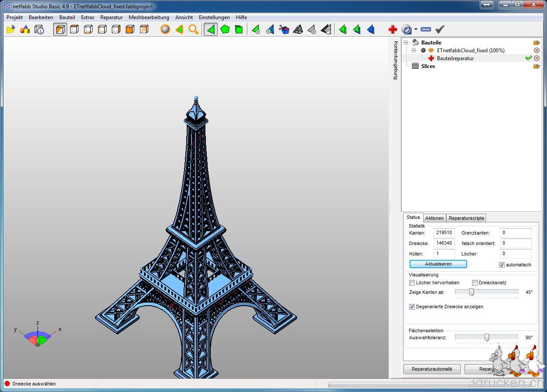Choose the green pentagon surface selection tool

pyautogui.click(x=225, y=29)
